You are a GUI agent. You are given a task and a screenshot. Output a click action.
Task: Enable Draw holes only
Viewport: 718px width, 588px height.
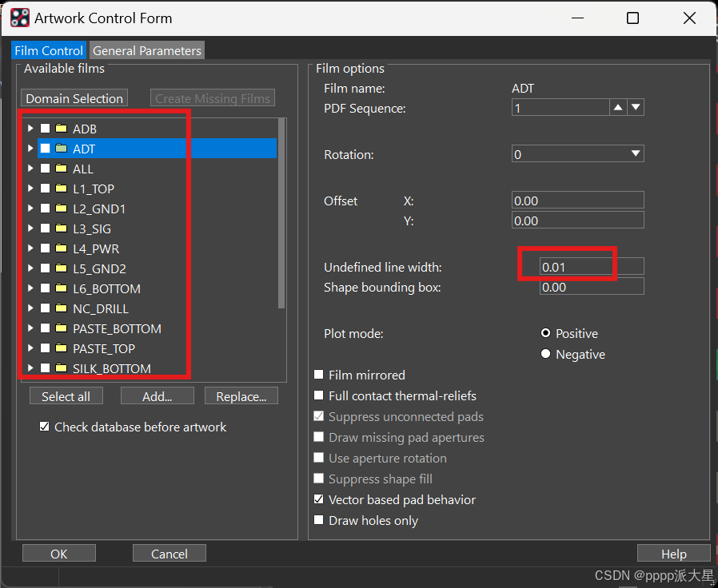coord(319,520)
